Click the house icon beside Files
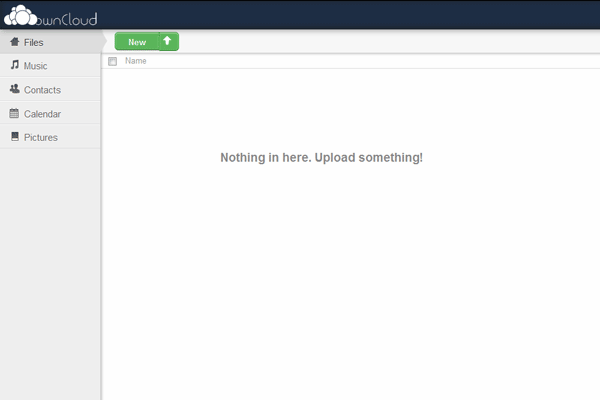The width and height of the screenshot is (600, 400). tap(14, 42)
